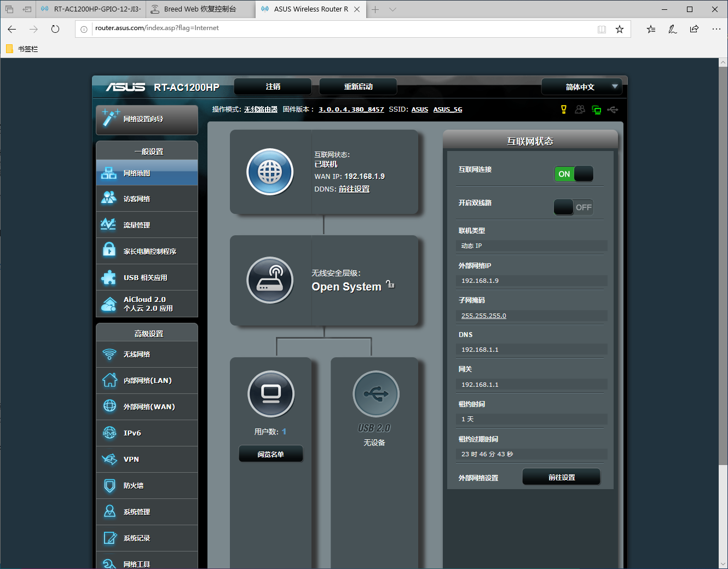Screen dimensions: 728x569
Task: Open the 书签栏 bookmarks folder
Action: tap(22, 49)
